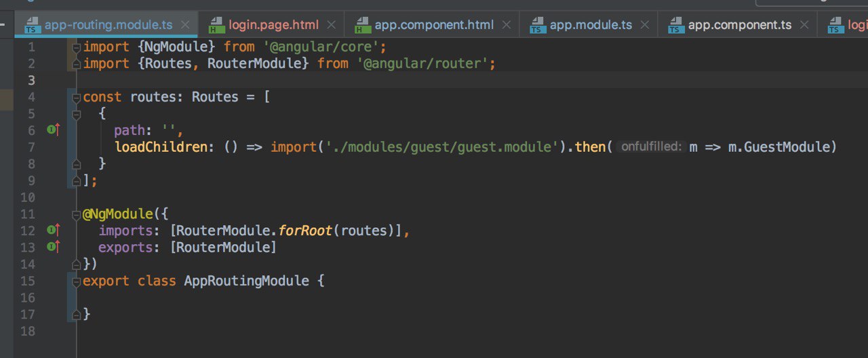Click line number 18 in the gutter
Viewport: 868px width, 358px height.
point(28,331)
